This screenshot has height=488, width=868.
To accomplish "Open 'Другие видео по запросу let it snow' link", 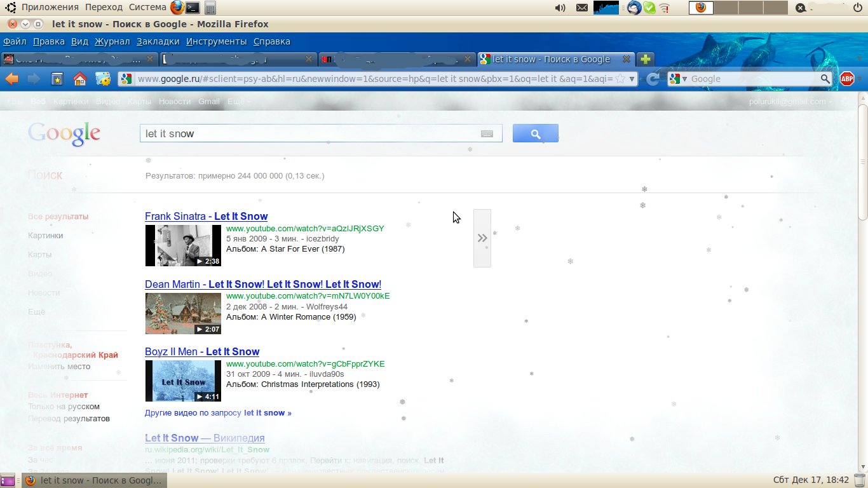I will (x=219, y=413).
